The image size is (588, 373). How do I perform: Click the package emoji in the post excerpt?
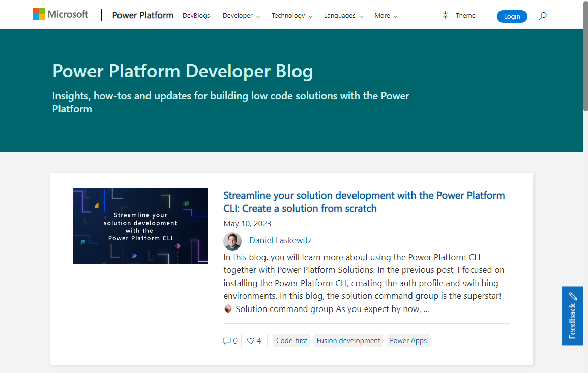click(228, 308)
